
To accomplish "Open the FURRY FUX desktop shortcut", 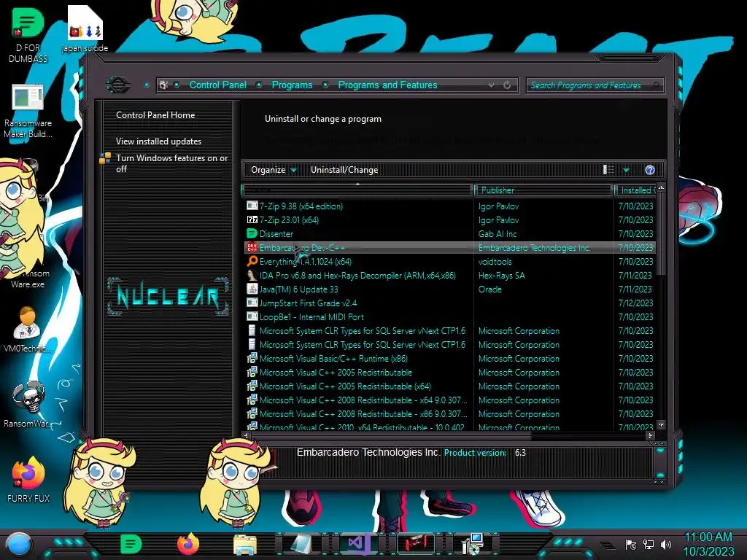I will point(28,479).
